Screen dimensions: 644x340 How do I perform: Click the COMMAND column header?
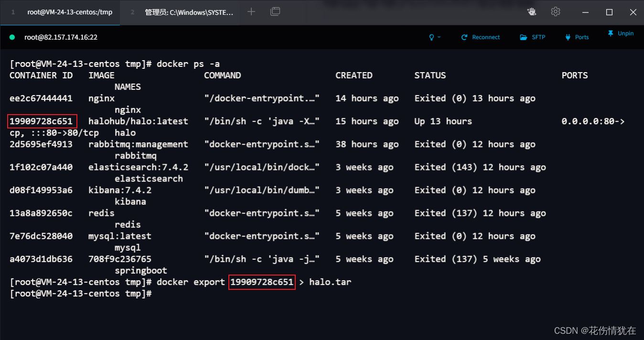click(222, 75)
